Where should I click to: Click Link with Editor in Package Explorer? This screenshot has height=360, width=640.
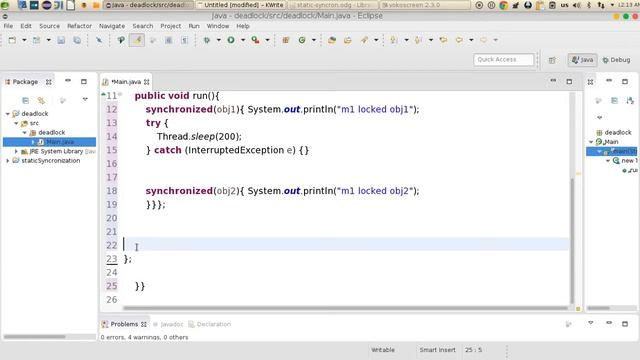tap(41, 100)
